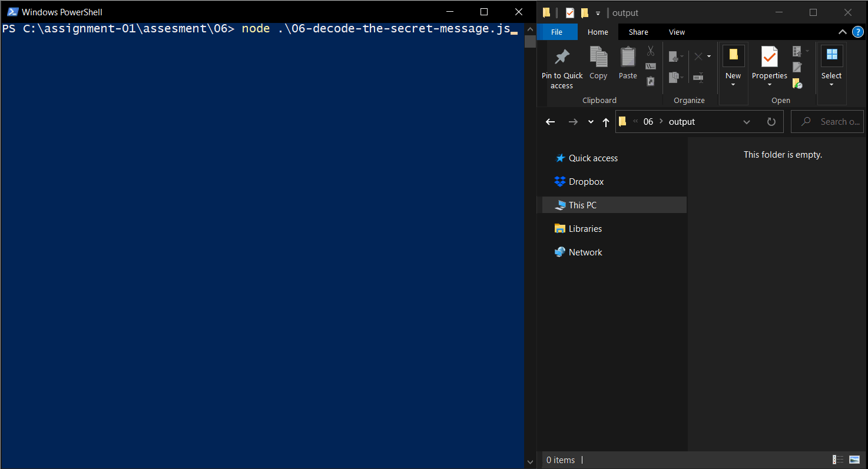Switch to the View ribbon tab
This screenshot has height=469, width=868.
677,32
